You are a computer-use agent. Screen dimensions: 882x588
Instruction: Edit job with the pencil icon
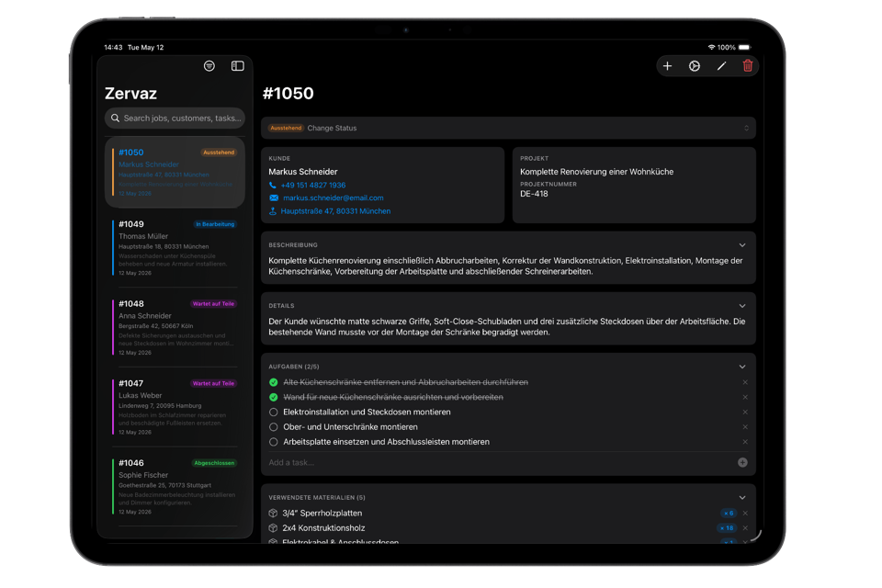click(721, 66)
